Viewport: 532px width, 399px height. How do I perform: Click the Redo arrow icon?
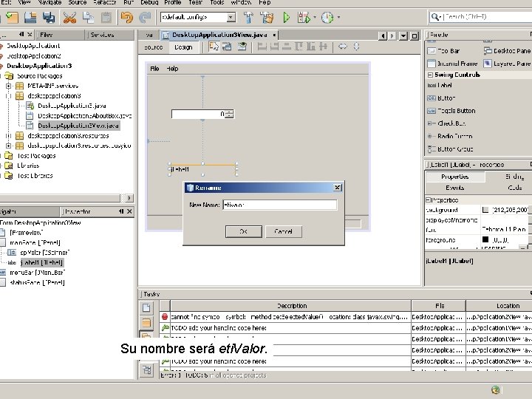pos(146,17)
